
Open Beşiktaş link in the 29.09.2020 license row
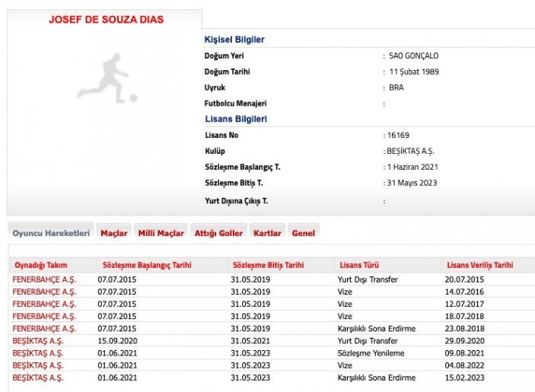point(38,341)
